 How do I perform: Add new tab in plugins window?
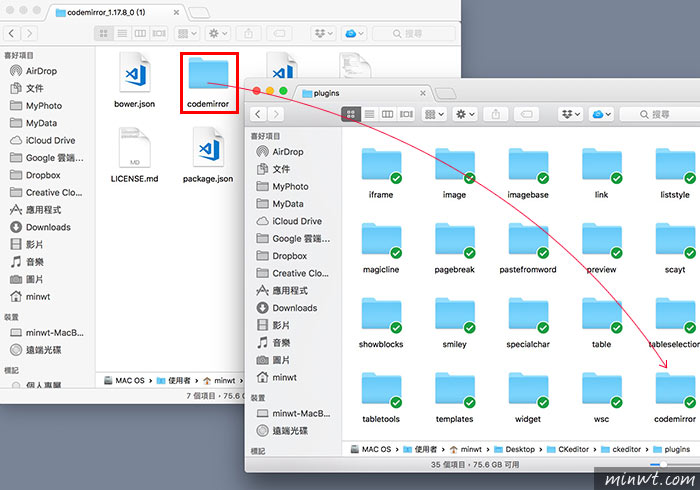pos(445,93)
